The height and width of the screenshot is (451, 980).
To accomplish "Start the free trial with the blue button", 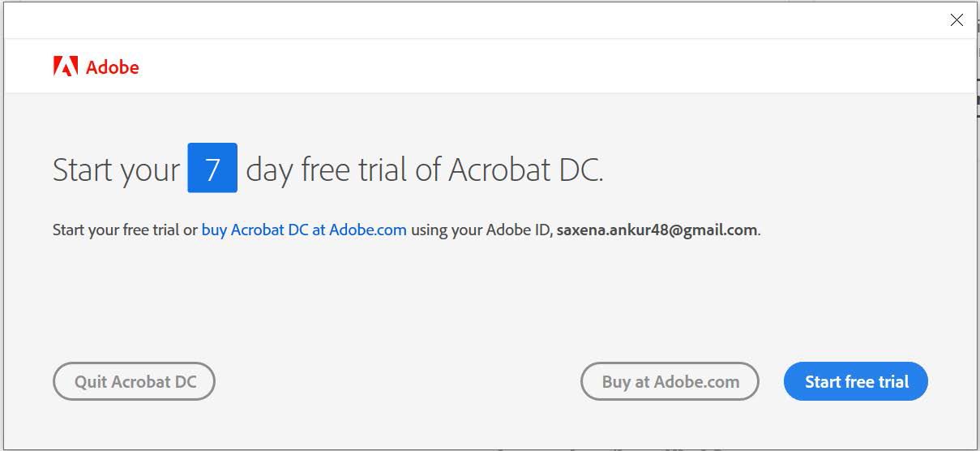I will pos(856,381).
